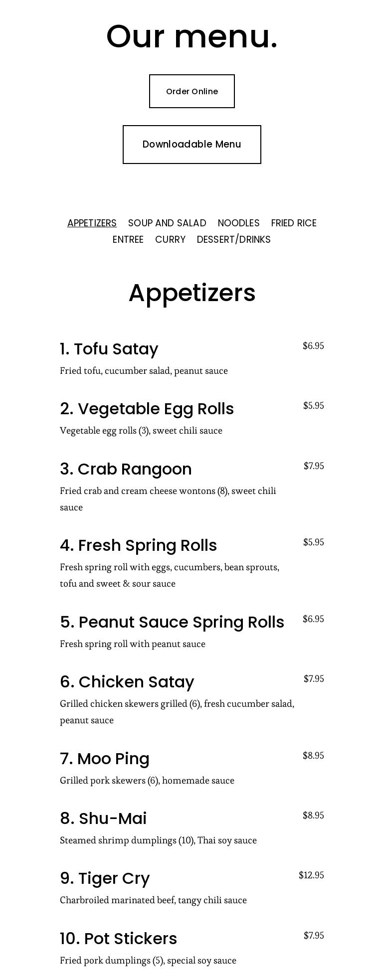Choose the Fresh Spring Rolls item

(x=138, y=545)
